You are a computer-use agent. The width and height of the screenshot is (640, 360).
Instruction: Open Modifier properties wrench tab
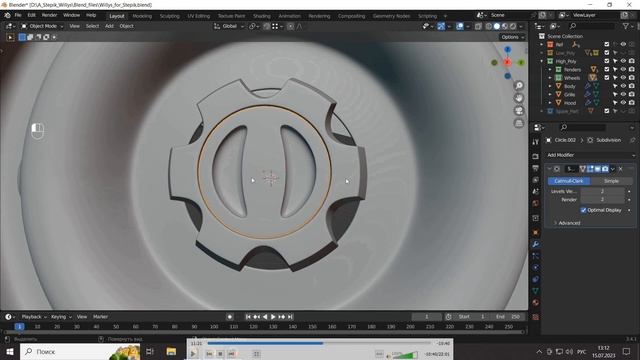536,244
